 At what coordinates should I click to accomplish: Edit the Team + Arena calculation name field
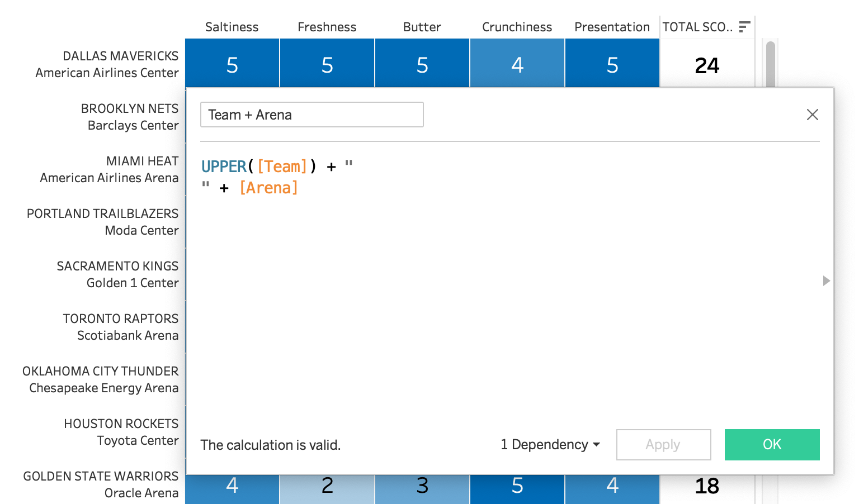[x=312, y=115]
